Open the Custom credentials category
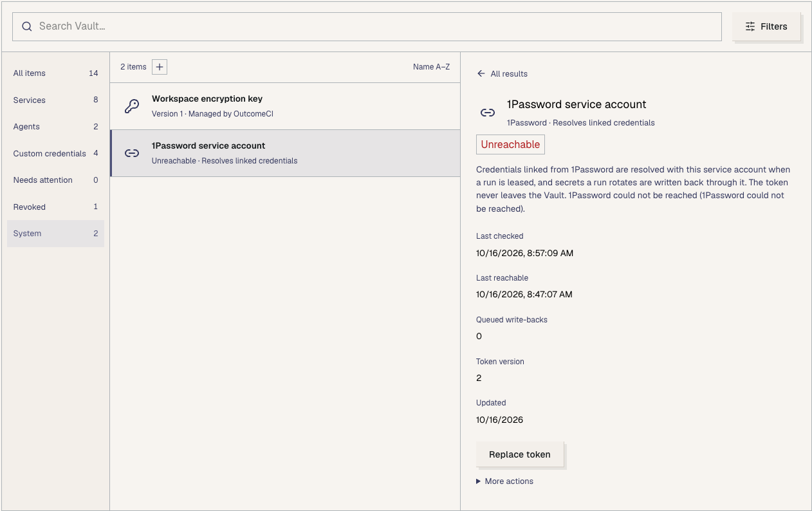This screenshot has width=812, height=511. [x=55, y=154]
